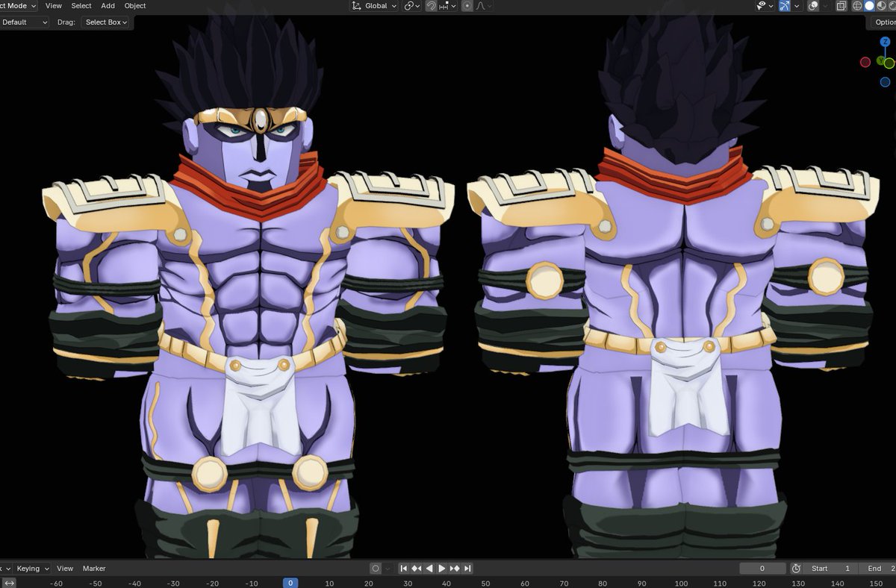
Task: Open transform pivot point dropdown
Action: pyautogui.click(x=411, y=6)
